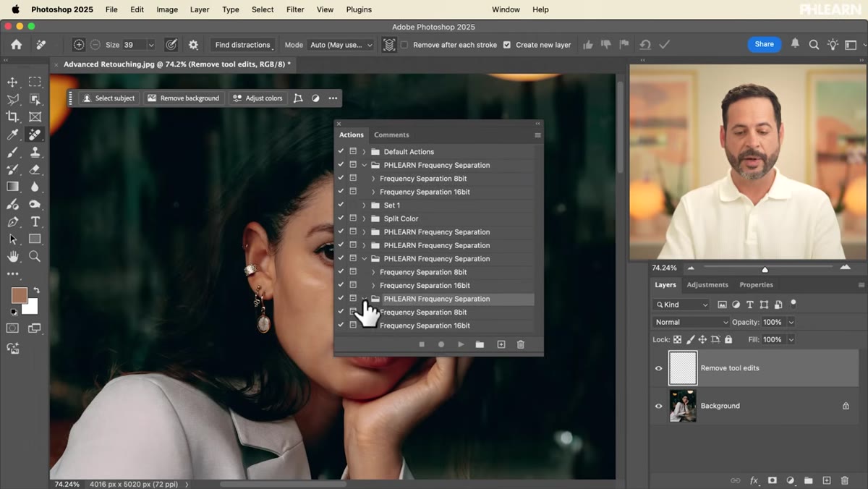Select the Eyedropper tool
The height and width of the screenshot is (489, 868).
tap(13, 135)
